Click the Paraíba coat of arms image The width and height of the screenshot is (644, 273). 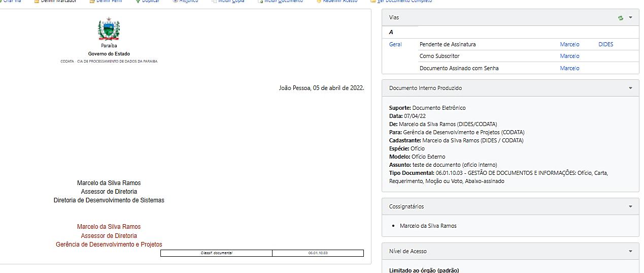click(x=109, y=29)
